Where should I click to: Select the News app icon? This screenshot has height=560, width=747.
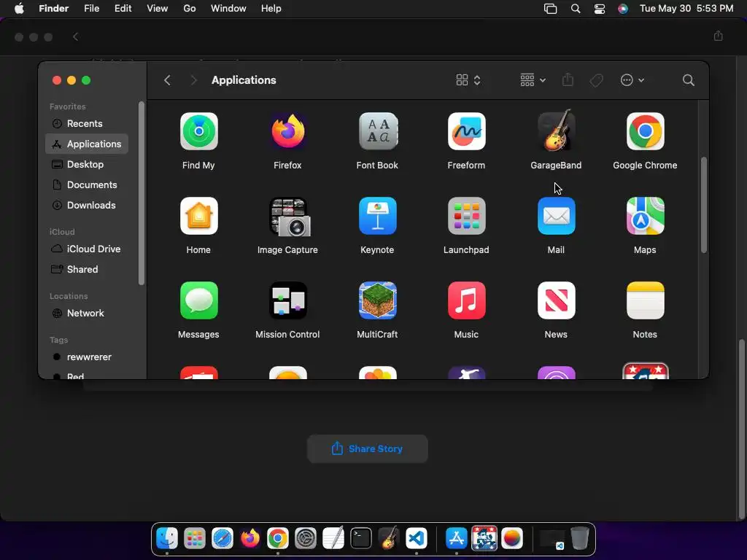556,300
